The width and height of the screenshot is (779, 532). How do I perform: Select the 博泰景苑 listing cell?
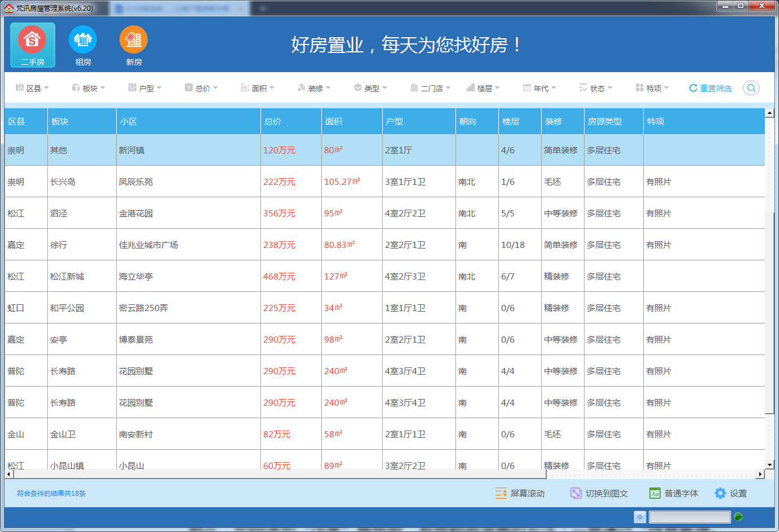click(x=188, y=339)
